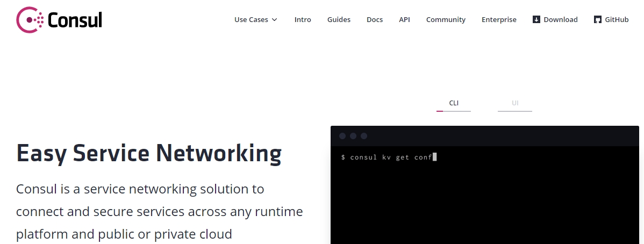
Task: Click the Easy Service Networking heading
Action: click(149, 153)
